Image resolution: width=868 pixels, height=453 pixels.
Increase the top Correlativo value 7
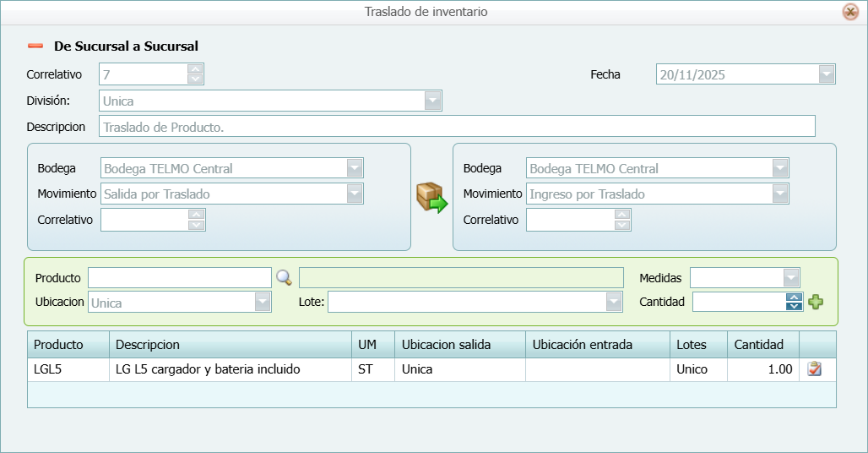click(195, 69)
